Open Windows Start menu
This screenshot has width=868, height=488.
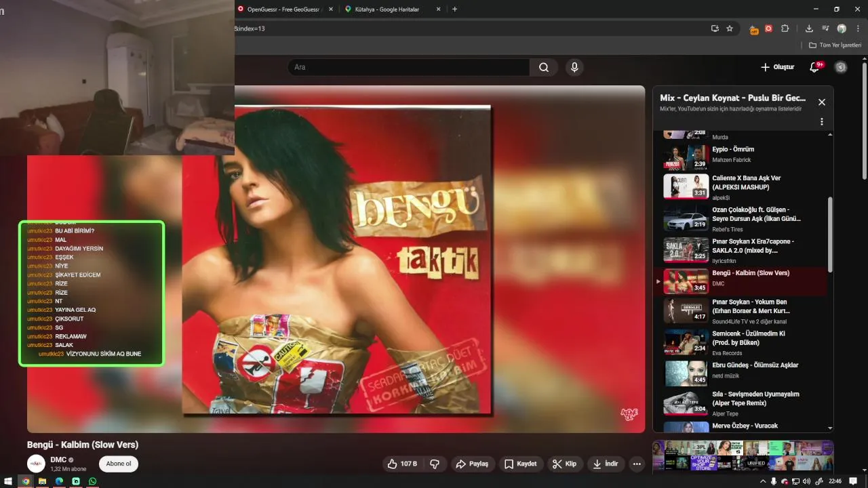coord(7,481)
